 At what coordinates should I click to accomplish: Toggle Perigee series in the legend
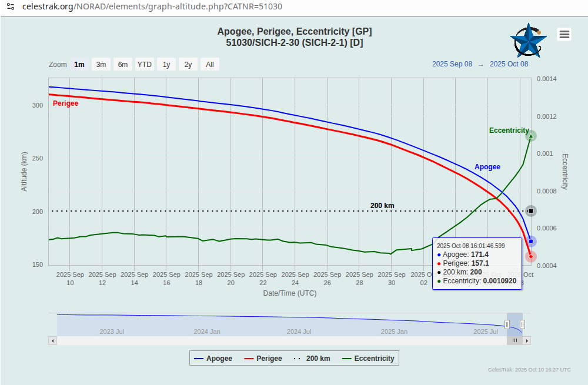(x=263, y=359)
